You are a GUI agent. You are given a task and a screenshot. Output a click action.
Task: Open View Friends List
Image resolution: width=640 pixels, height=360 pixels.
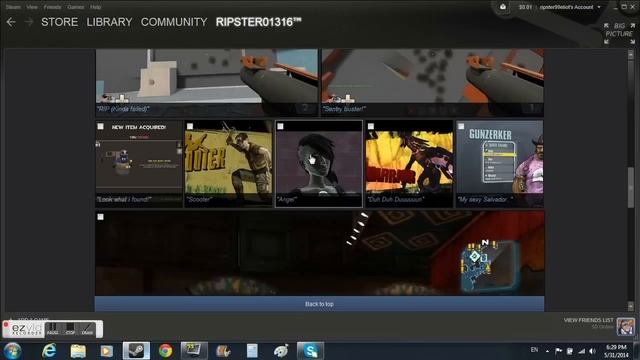point(589,320)
